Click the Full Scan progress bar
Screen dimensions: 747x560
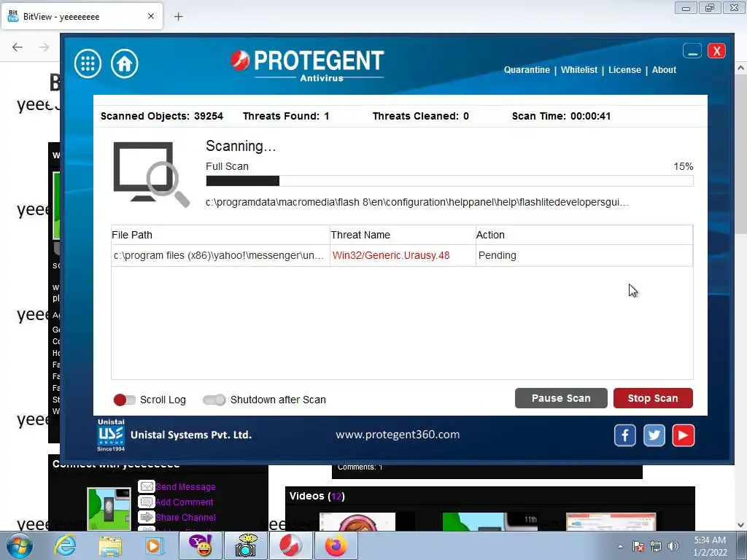coord(449,181)
